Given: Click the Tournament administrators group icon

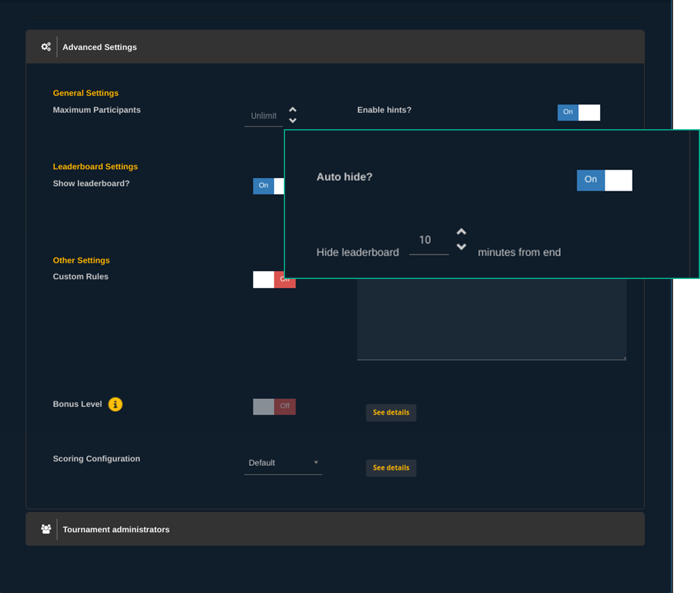Looking at the screenshot, I should point(46,529).
